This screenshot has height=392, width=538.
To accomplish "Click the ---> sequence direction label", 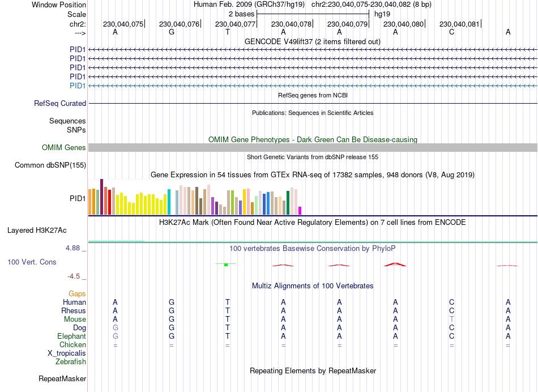I will tap(80, 33).
